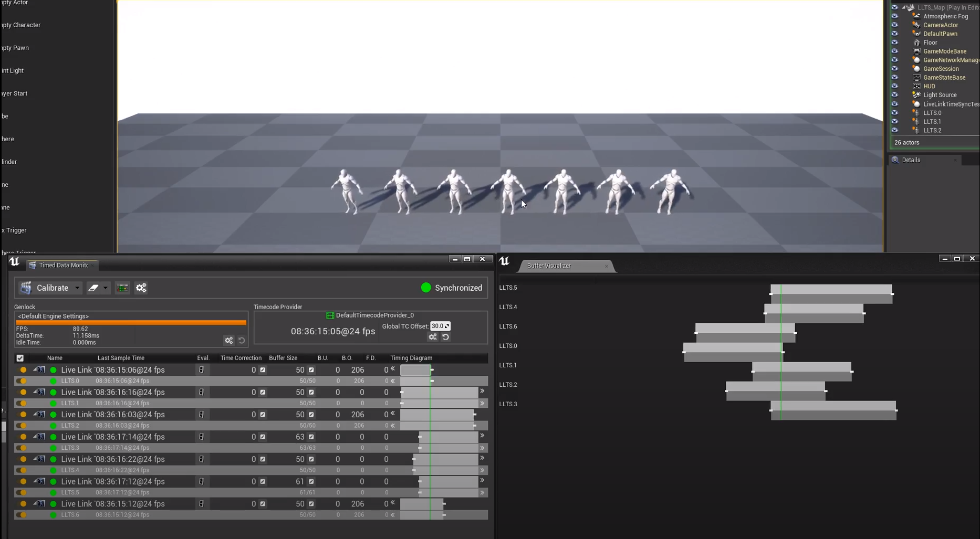Hide the Floor actor via eye icon

point(894,43)
